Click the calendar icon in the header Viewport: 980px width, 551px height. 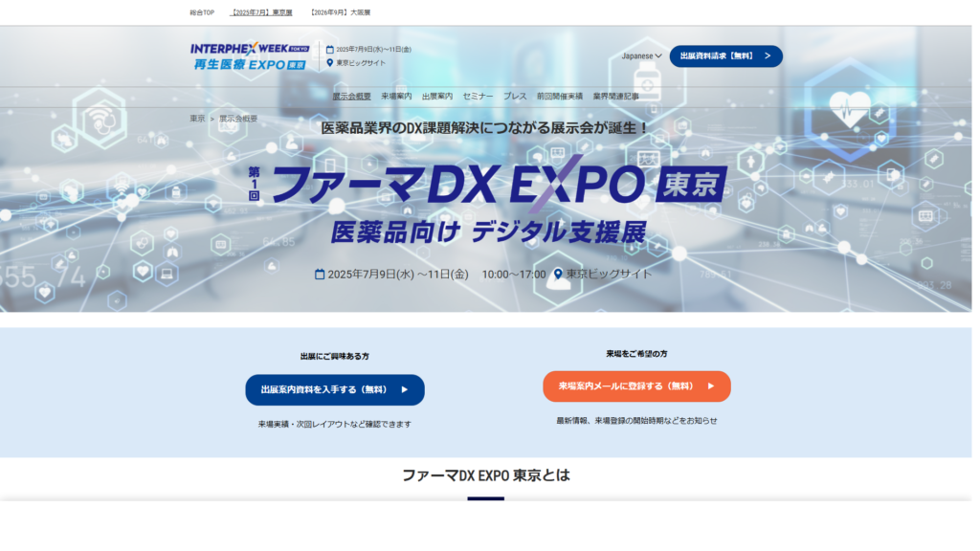[330, 50]
